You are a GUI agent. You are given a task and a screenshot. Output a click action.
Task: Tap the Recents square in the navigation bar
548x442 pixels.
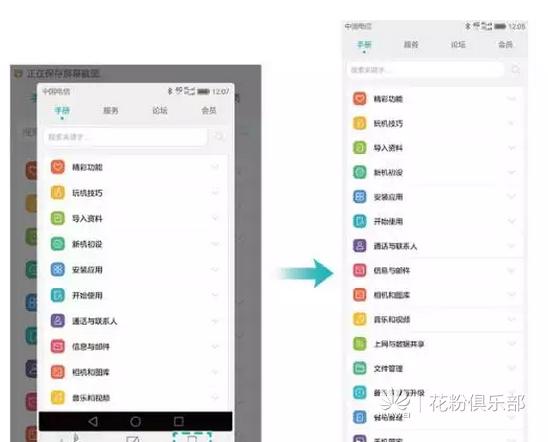179,421
